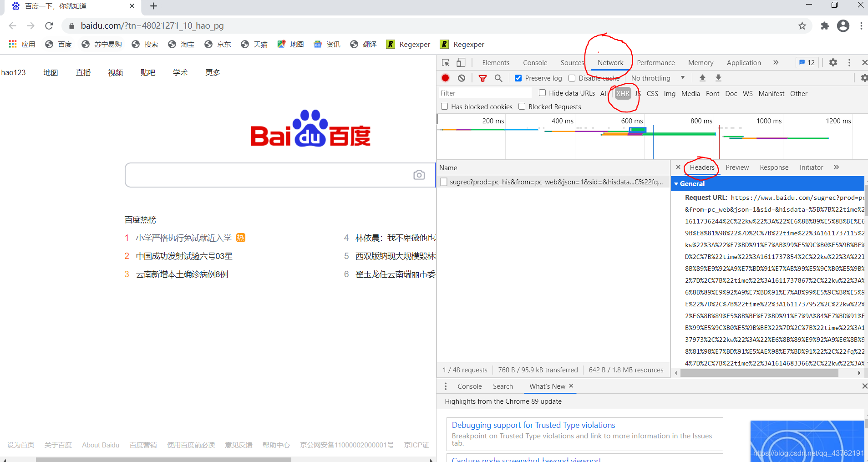Check the Hide data URLs option
Image resolution: width=868 pixels, height=462 pixels.
[x=543, y=93]
